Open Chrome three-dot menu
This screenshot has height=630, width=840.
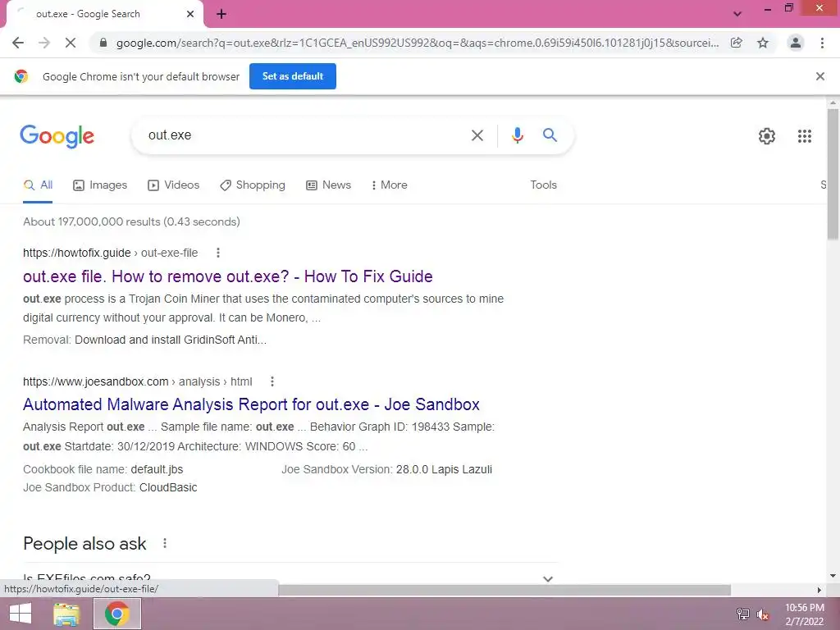coord(822,43)
